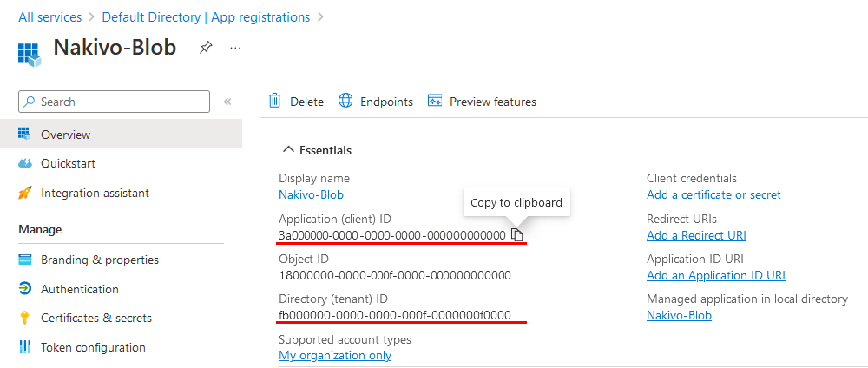Click Add a Redirect URI link

(696, 235)
